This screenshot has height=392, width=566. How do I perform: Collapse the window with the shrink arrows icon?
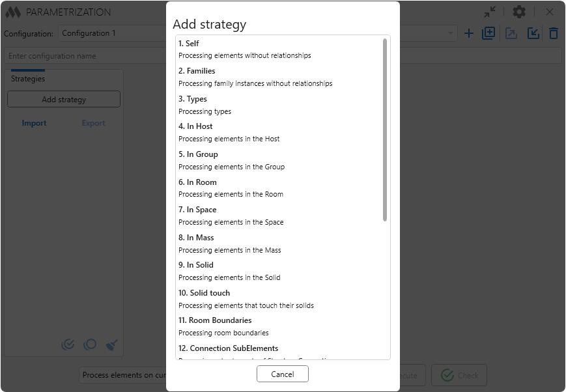coord(490,12)
